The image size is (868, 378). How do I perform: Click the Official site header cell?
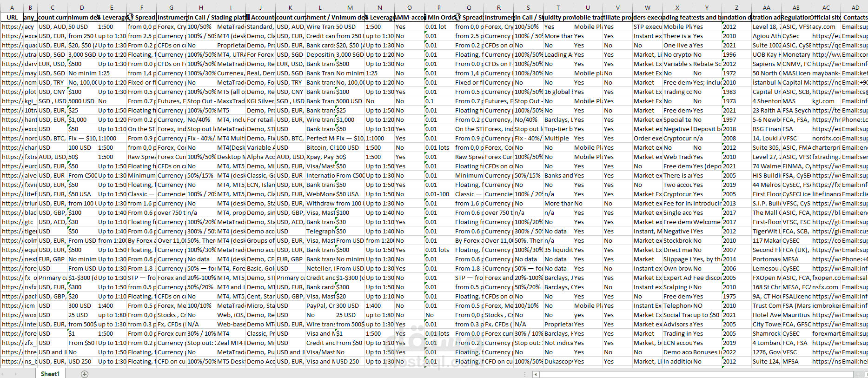coord(826,17)
